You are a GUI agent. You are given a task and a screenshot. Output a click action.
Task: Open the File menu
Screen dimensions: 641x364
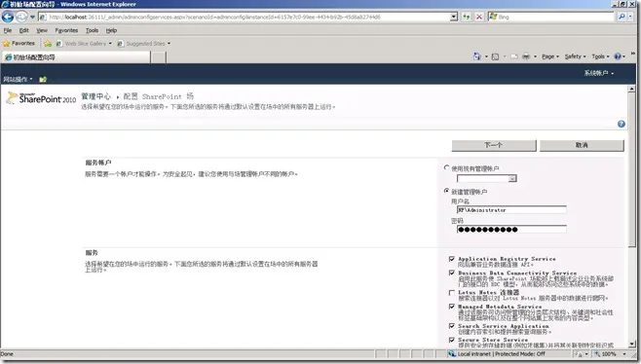[x=8, y=30]
